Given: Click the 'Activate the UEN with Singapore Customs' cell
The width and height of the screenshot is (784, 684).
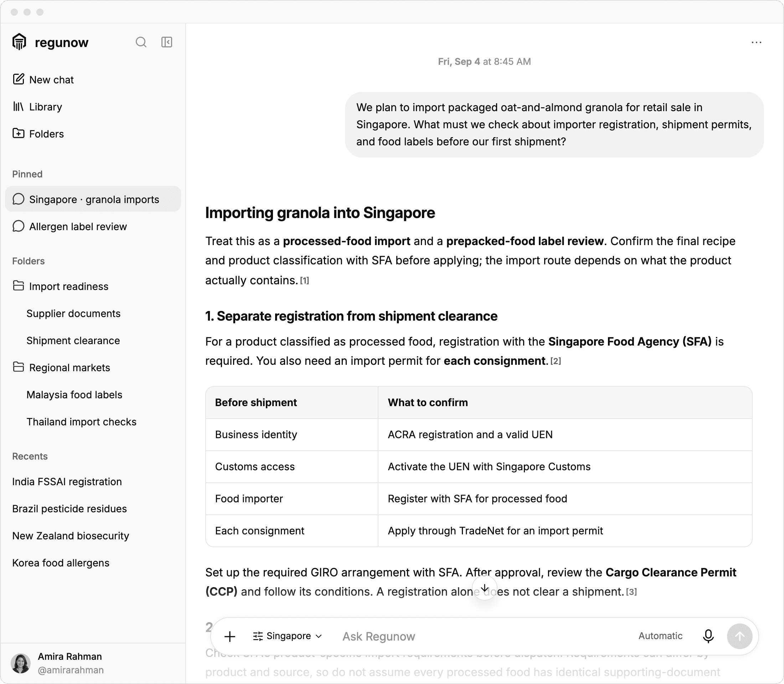Looking at the screenshot, I should (565, 467).
